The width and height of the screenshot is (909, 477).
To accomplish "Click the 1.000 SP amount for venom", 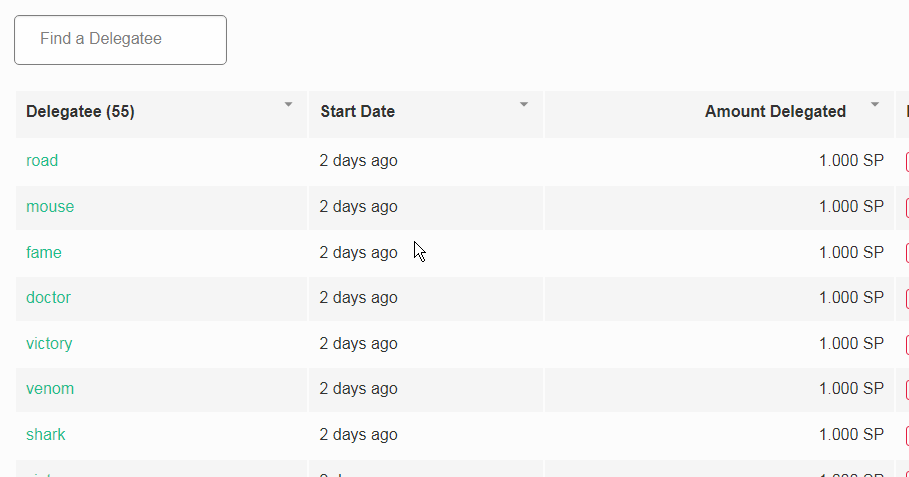I will pos(851,389).
